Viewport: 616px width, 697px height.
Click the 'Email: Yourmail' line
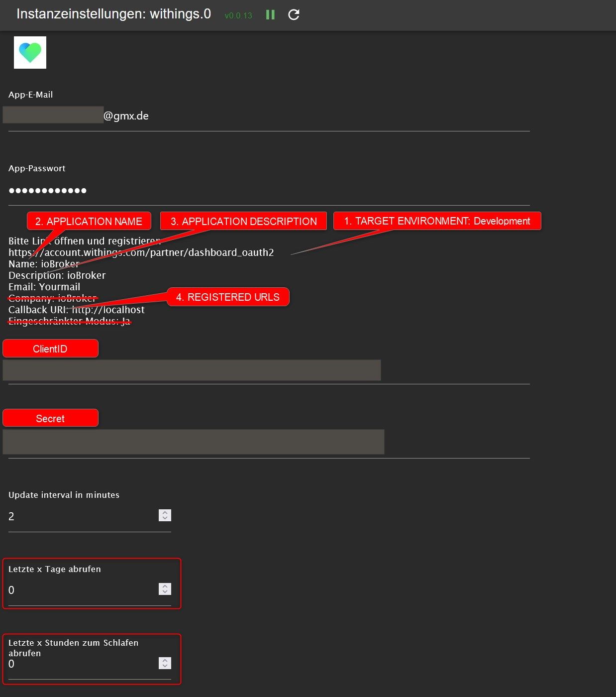(44, 287)
